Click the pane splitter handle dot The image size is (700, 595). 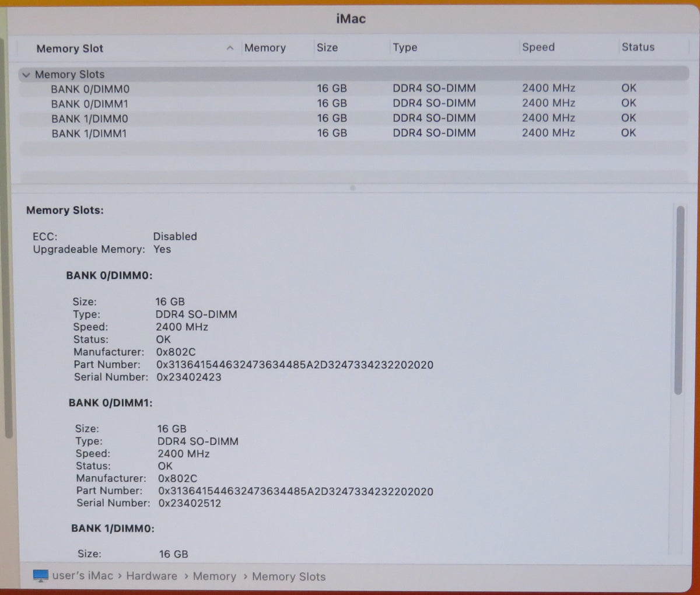352,188
